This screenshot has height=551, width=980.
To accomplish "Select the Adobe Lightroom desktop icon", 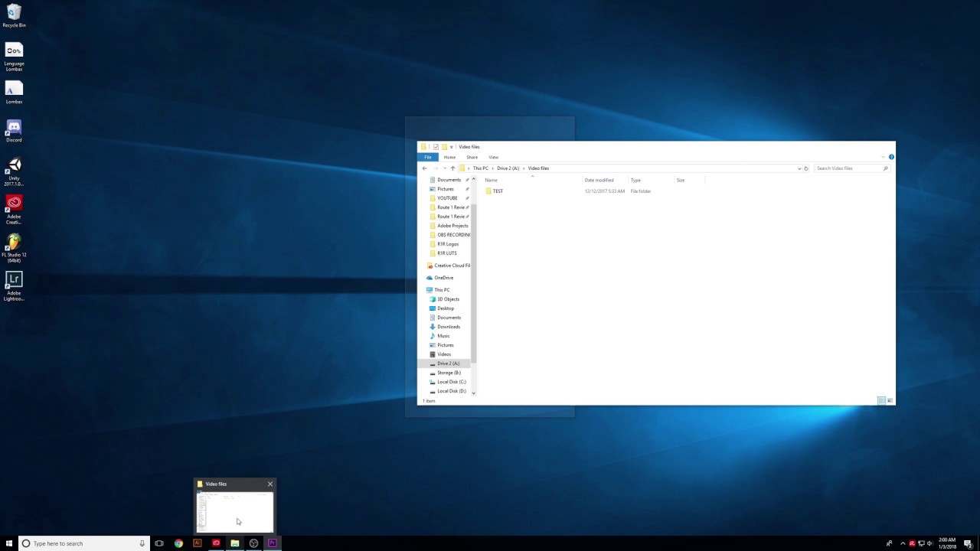I will [x=14, y=286].
